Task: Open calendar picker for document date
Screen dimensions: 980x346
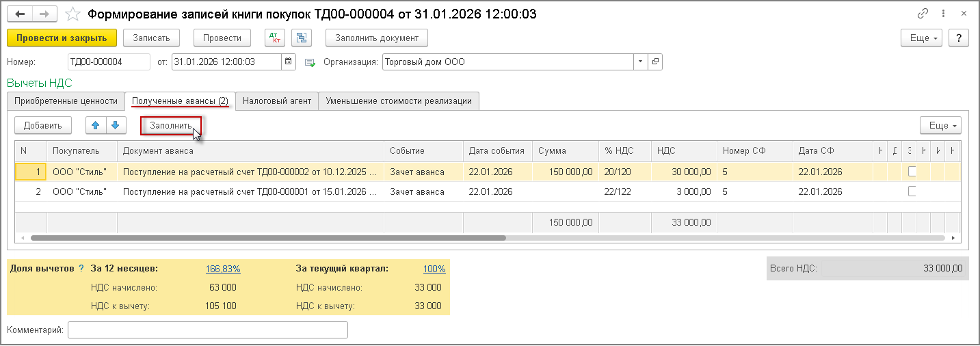Action: pyautogui.click(x=289, y=62)
